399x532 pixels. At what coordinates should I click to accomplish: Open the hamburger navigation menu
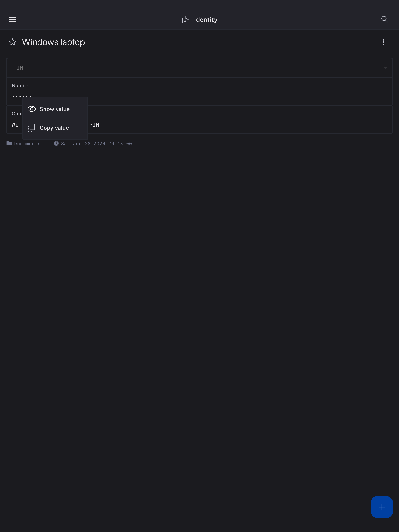(12, 19)
